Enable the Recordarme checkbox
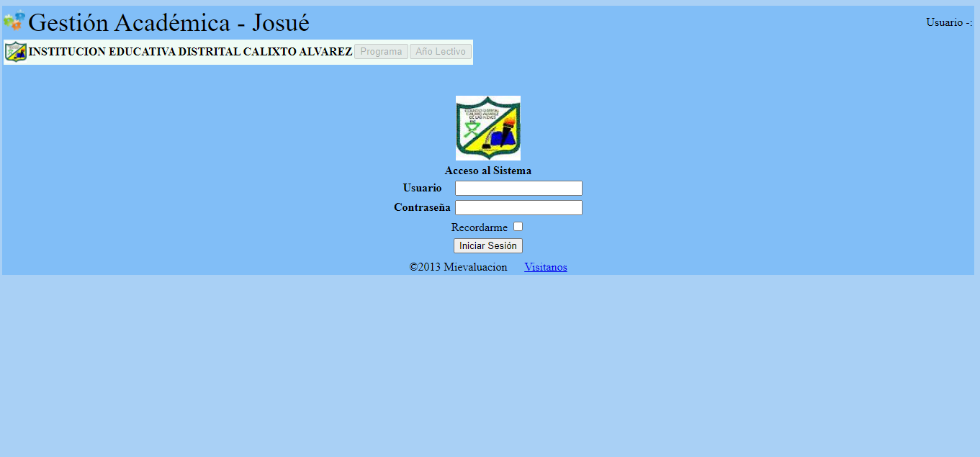The image size is (980, 457). pyautogui.click(x=518, y=227)
